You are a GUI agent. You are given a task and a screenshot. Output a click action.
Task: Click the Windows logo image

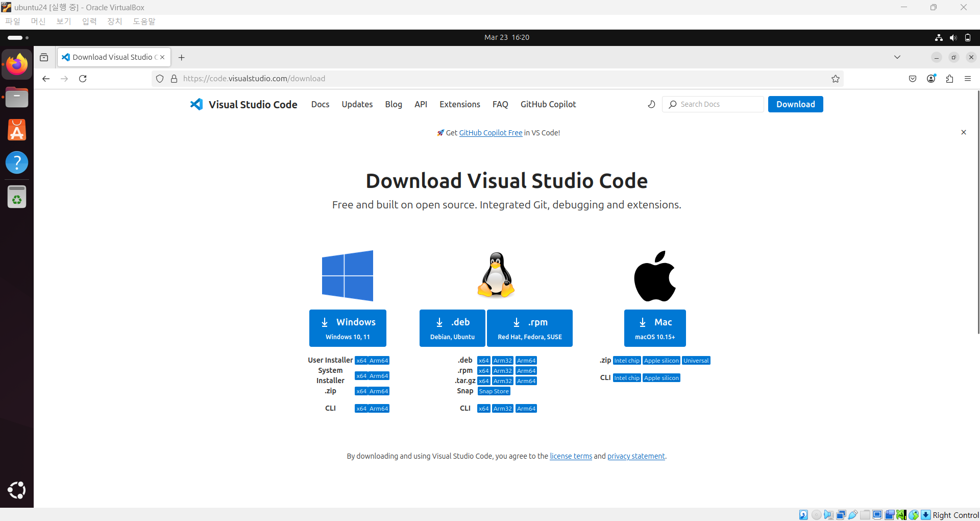348,276
